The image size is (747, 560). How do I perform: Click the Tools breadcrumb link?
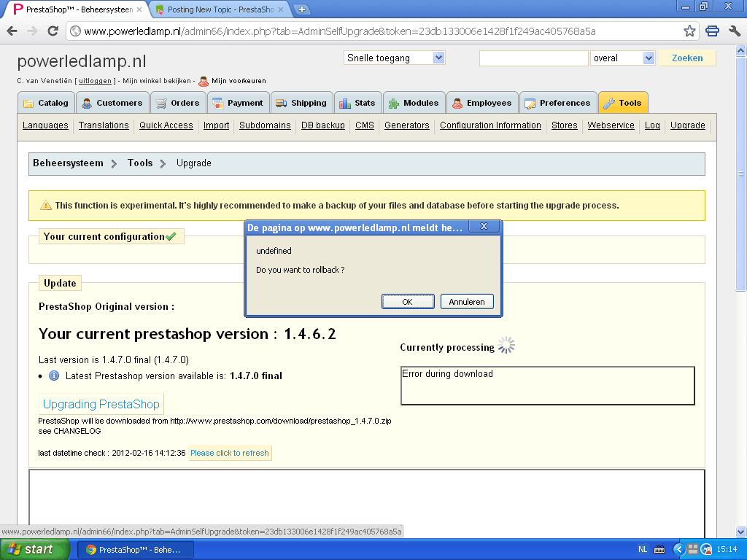140,163
